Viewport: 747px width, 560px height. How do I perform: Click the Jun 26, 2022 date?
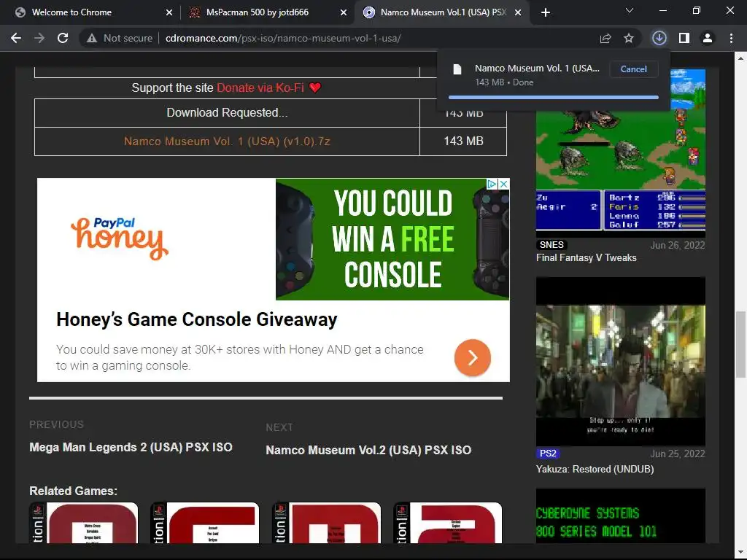click(678, 245)
